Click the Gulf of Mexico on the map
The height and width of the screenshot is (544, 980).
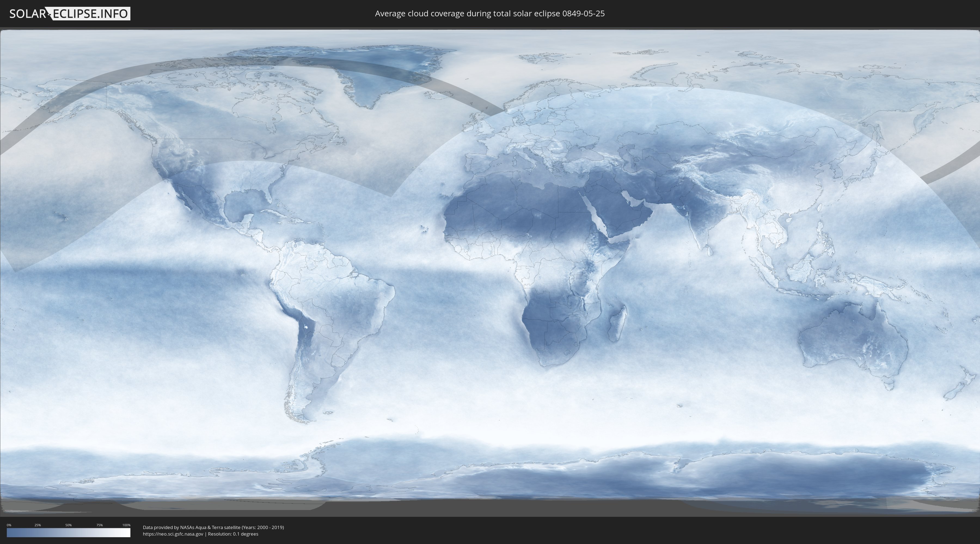(x=243, y=203)
